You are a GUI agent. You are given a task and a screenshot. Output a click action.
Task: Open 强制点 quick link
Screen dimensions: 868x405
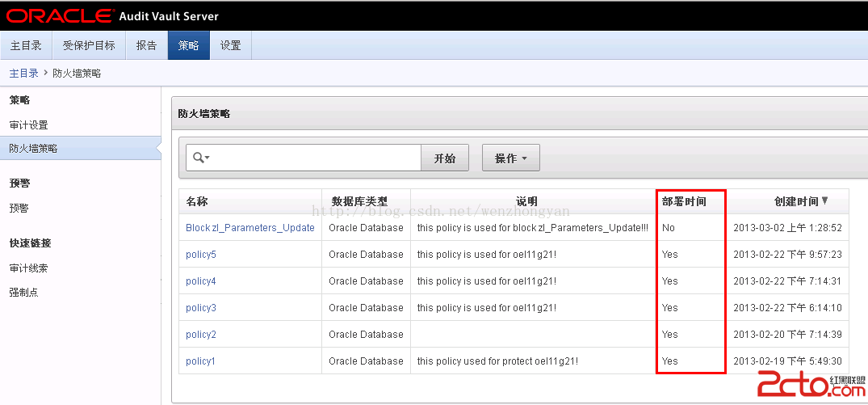pyautogui.click(x=23, y=293)
